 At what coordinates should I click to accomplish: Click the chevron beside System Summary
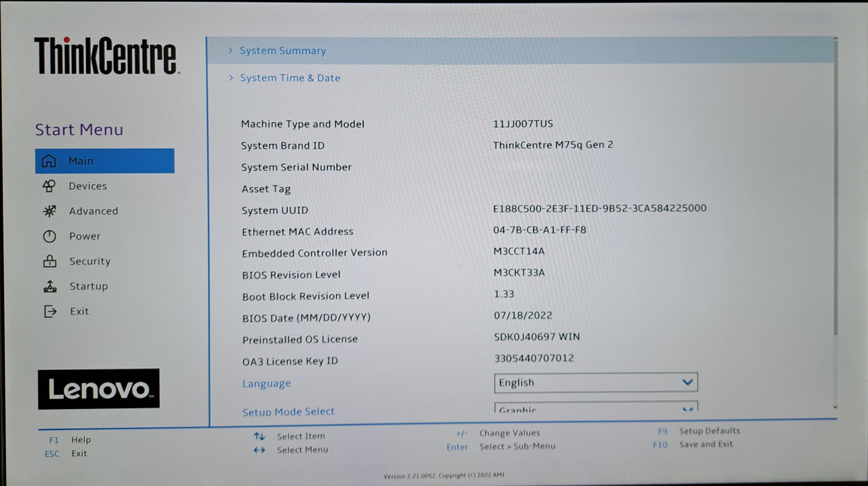(231, 51)
